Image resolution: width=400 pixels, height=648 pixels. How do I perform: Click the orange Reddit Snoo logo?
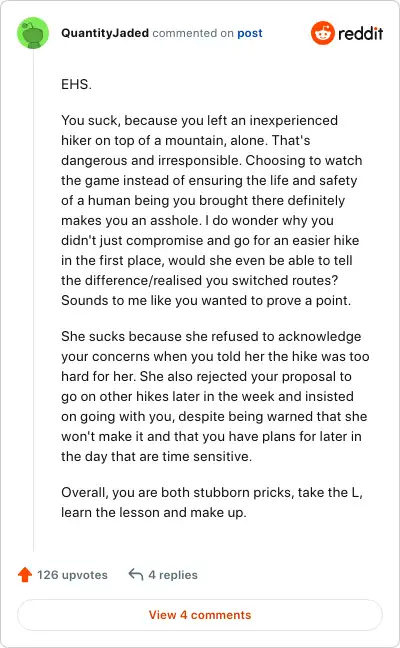[323, 33]
